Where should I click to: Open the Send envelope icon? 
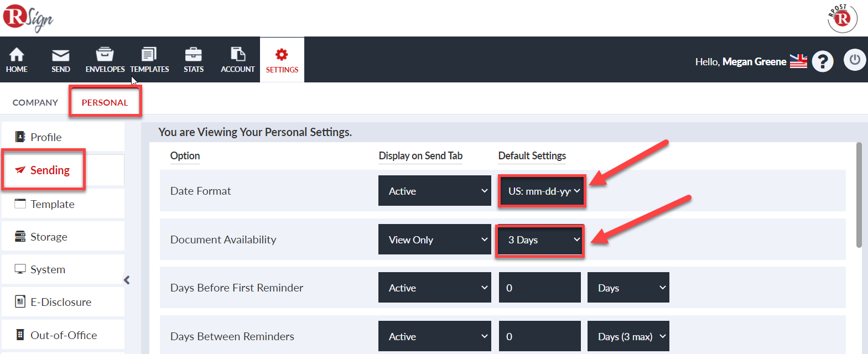pyautogui.click(x=61, y=55)
